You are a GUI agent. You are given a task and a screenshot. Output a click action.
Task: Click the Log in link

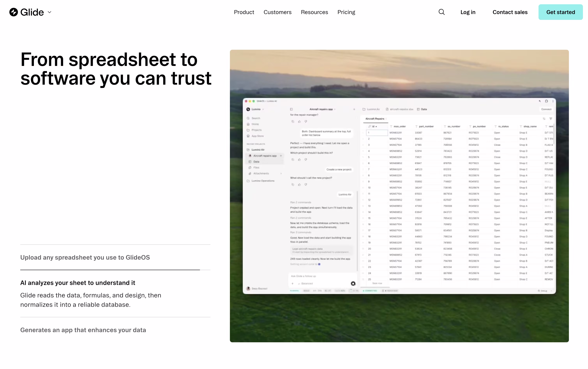[x=468, y=12]
